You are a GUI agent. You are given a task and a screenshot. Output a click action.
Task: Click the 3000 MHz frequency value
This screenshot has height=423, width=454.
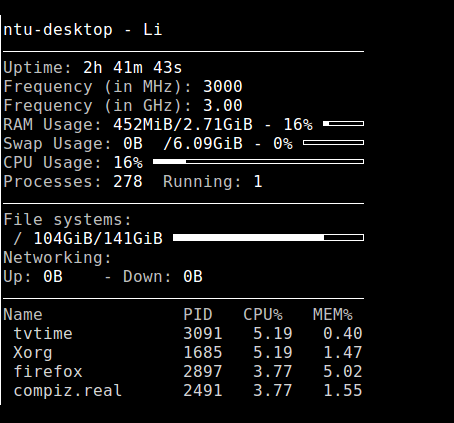(x=223, y=87)
